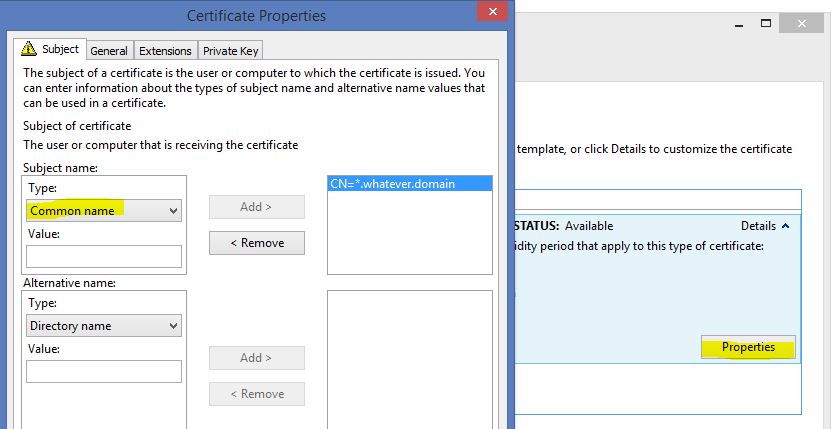Click the STATUS: Available label

pyautogui.click(x=562, y=226)
